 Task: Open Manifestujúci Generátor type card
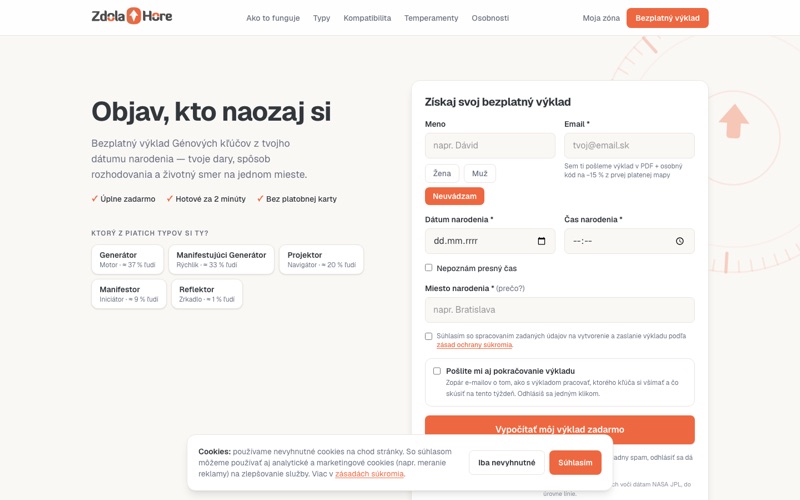coord(221,259)
